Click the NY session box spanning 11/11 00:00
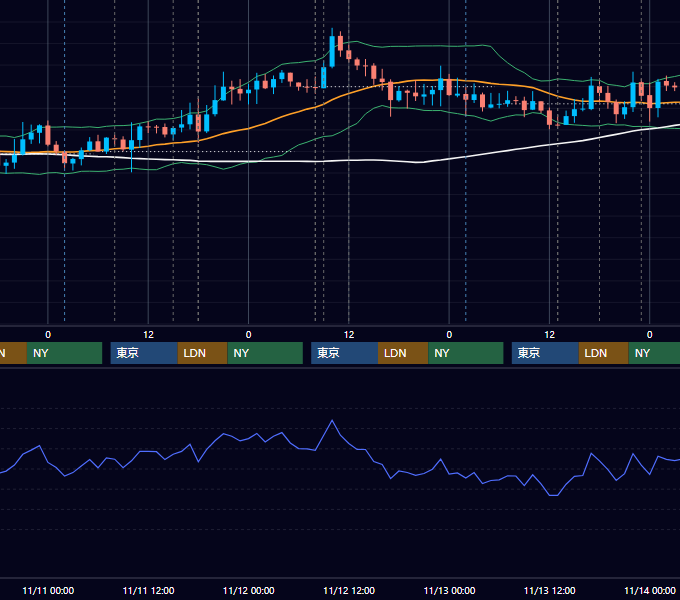The height and width of the screenshot is (600, 680). [x=64, y=353]
